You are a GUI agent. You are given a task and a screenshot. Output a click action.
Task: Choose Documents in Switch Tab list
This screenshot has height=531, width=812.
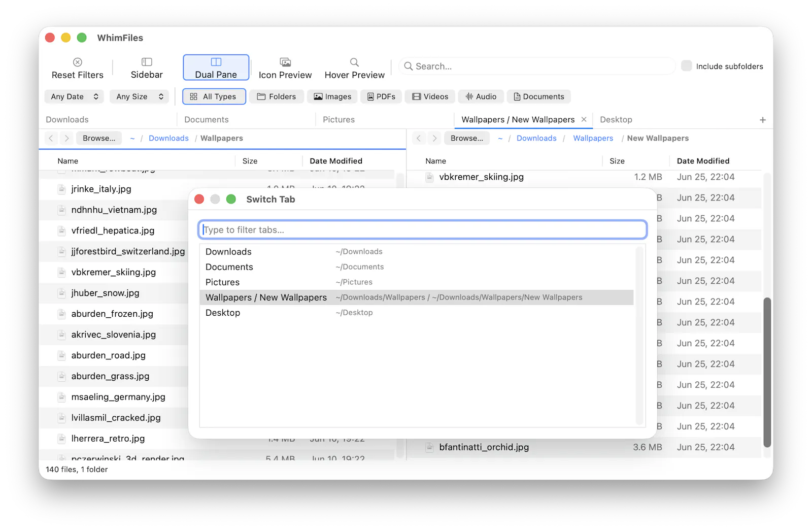pos(417,267)
